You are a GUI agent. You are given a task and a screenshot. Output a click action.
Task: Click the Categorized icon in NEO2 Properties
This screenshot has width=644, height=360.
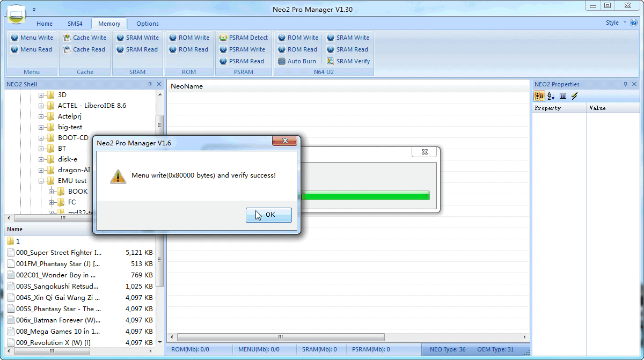coord(539,96)
